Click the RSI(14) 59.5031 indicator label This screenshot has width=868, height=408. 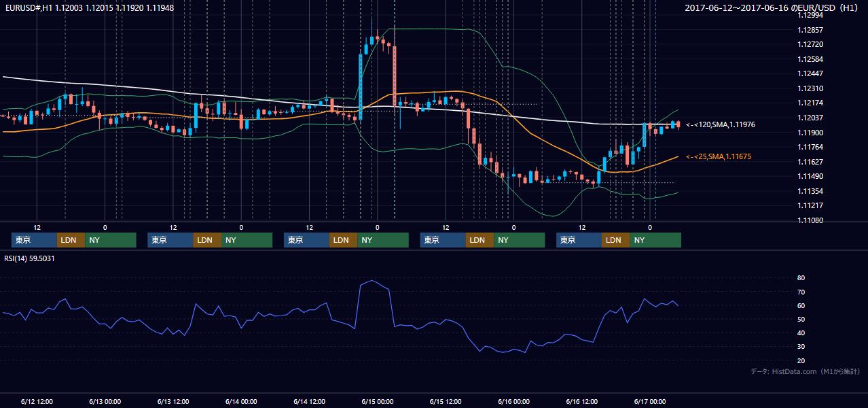[x=29, y=258]
